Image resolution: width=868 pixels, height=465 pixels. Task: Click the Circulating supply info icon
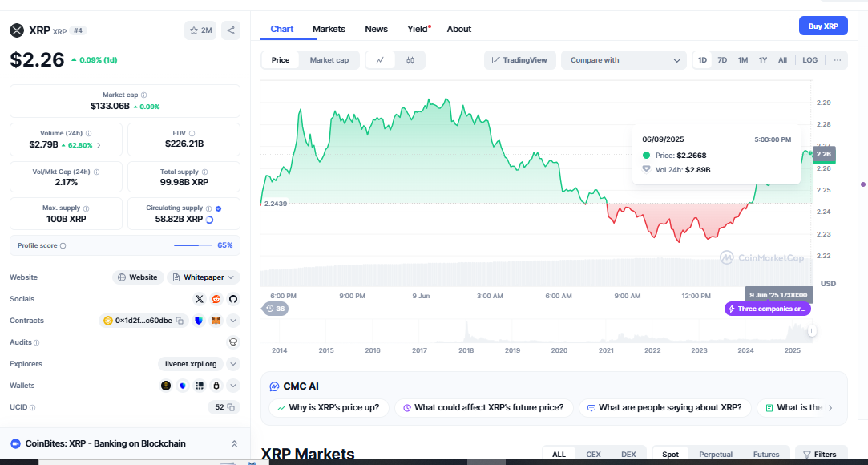(208, 208)
